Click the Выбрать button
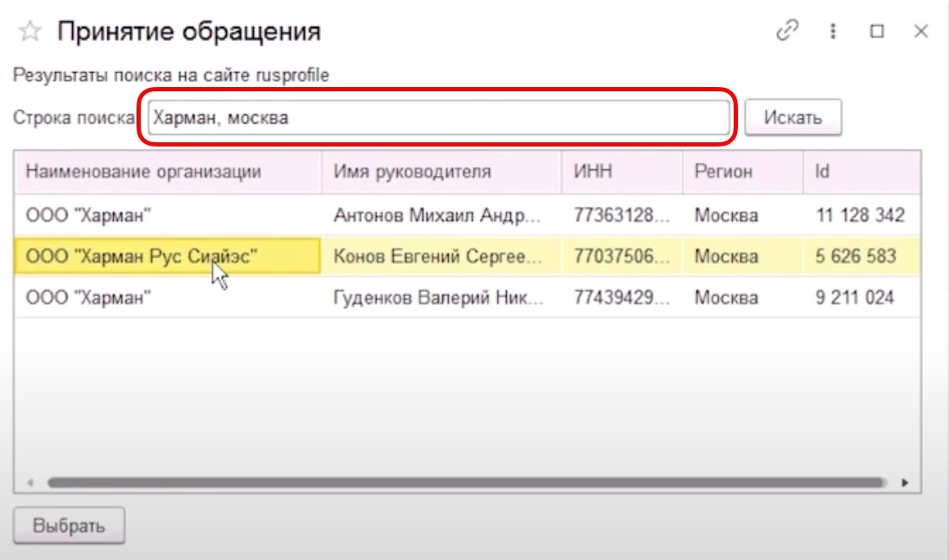This screenshot has height=560, width=949. coord(69,526)
